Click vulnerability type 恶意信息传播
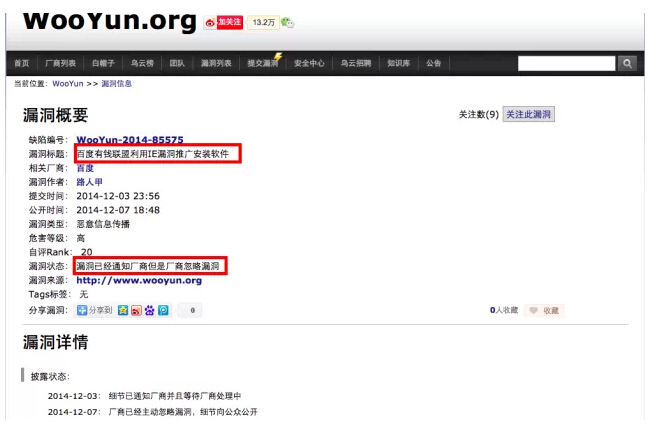Viewport: 656px width, 435px height. (x=103, y=224)
